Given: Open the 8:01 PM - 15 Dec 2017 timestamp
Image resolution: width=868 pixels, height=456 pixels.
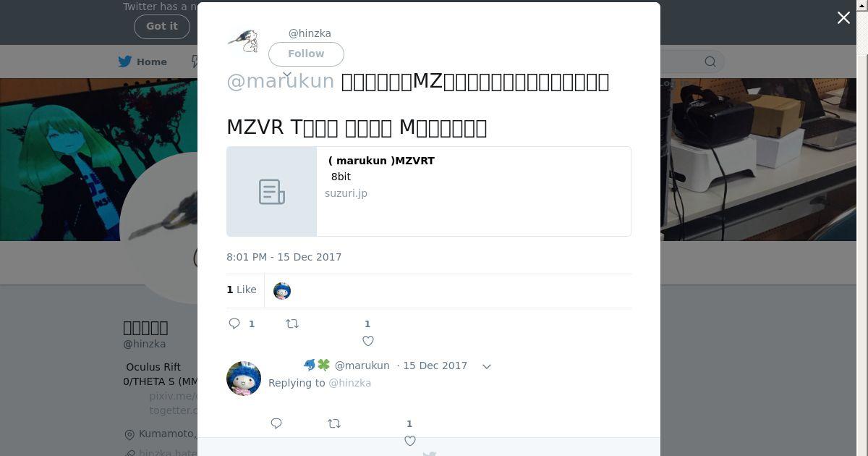Looking at the screenshot, I should tap(284, 257).
